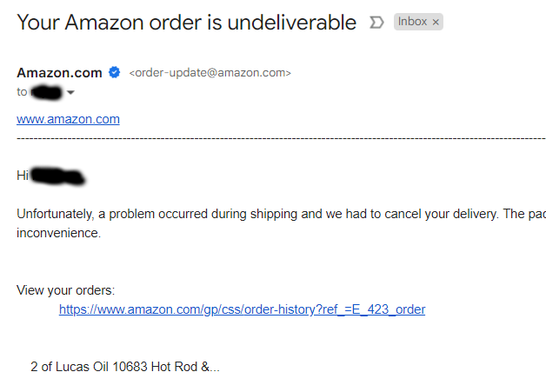Click the Amazon.com sender name

[x=59, y=73]
